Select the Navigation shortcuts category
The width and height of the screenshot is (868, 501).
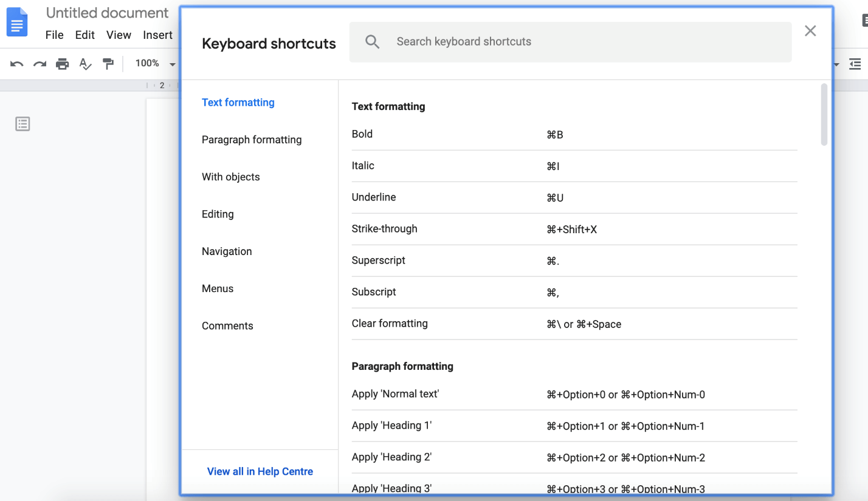coord(227,251)
